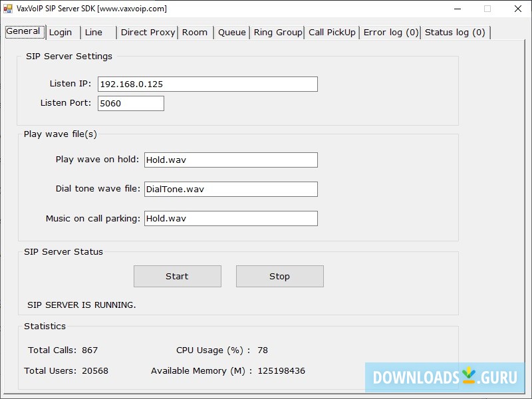Start the SIP server
The width and height of the screenshot is (532, 399).
178,276
